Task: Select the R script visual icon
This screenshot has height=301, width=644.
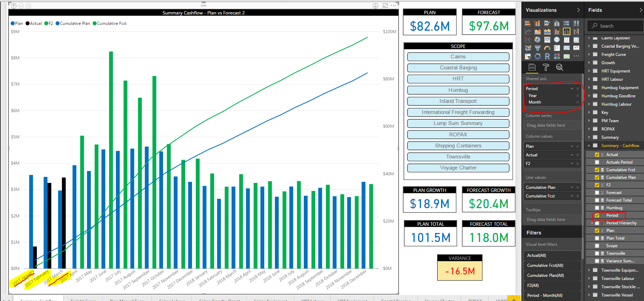Action: click(x=547, y=56)
